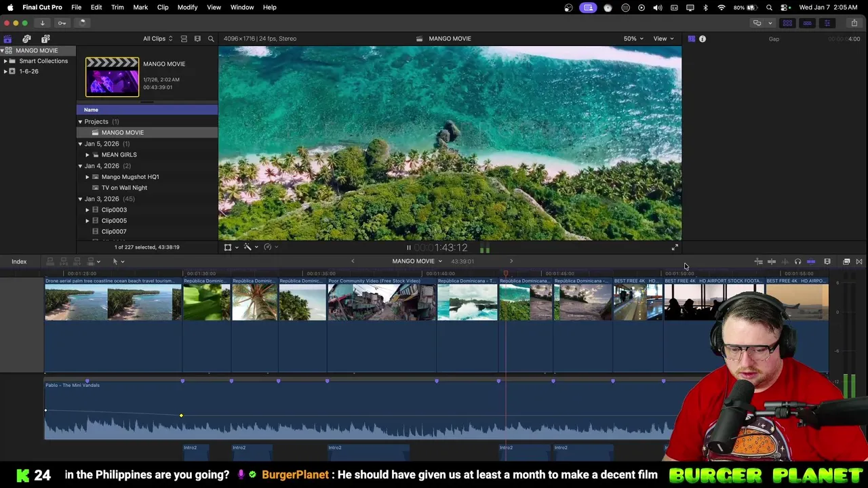Show the Effects browser
Screen dimensions: 868x488
tap(846, 262)
